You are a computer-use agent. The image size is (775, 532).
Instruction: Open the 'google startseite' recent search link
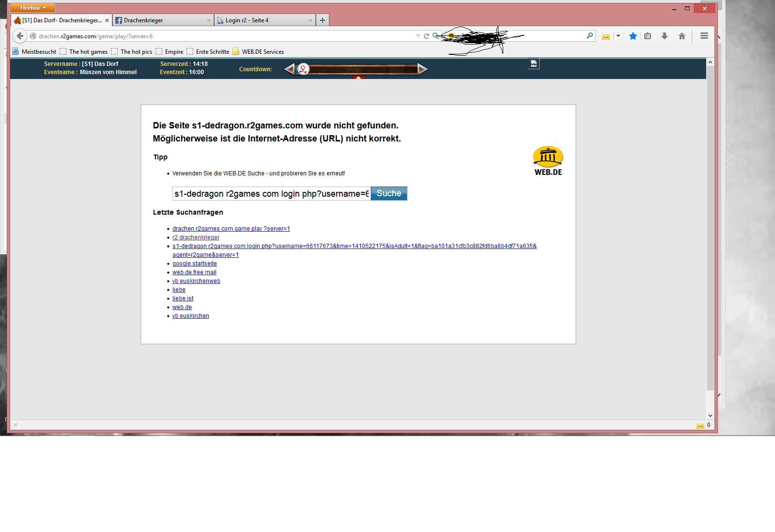195,264
